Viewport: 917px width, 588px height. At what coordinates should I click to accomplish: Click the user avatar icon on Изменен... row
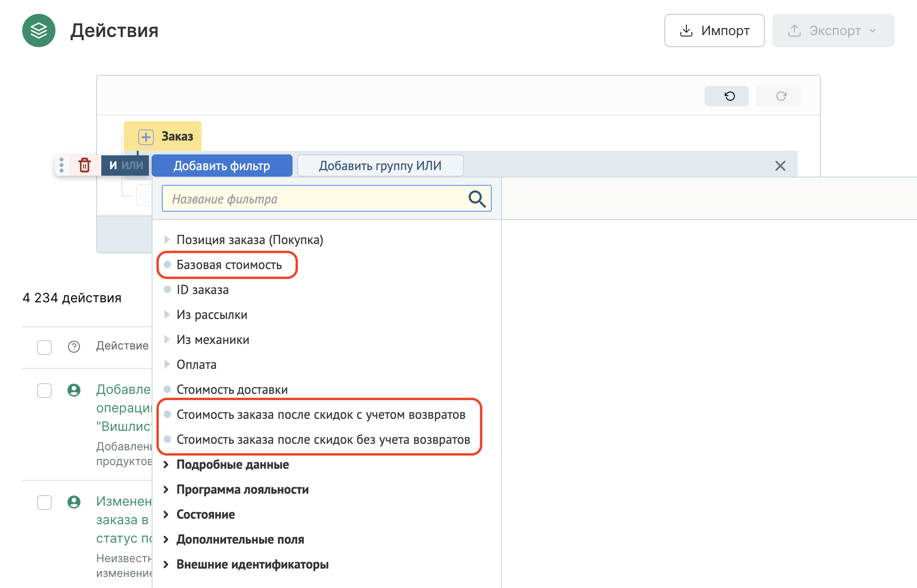click(74, 502)
